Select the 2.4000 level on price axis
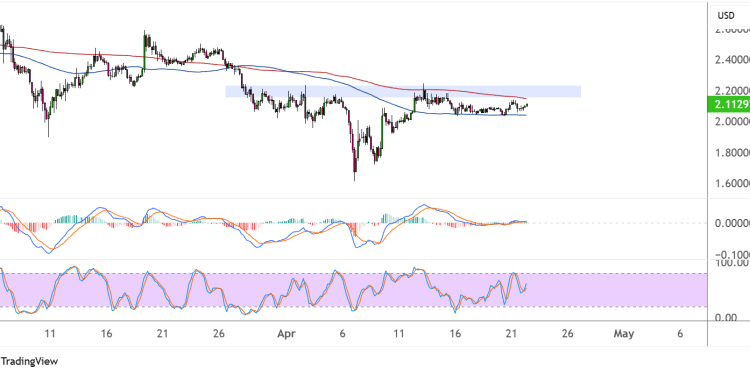Viewport: 750px width, 375px height. click(732, 60)
